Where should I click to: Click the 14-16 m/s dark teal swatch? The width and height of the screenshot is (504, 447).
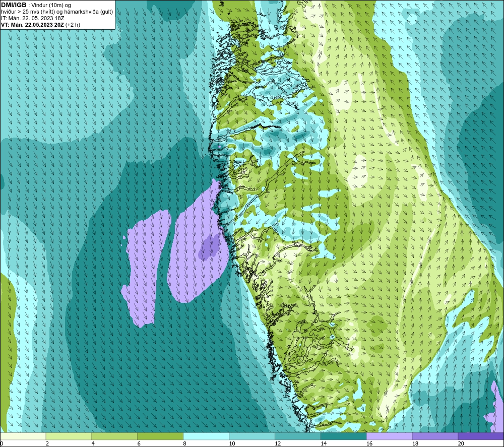[344, 436]
